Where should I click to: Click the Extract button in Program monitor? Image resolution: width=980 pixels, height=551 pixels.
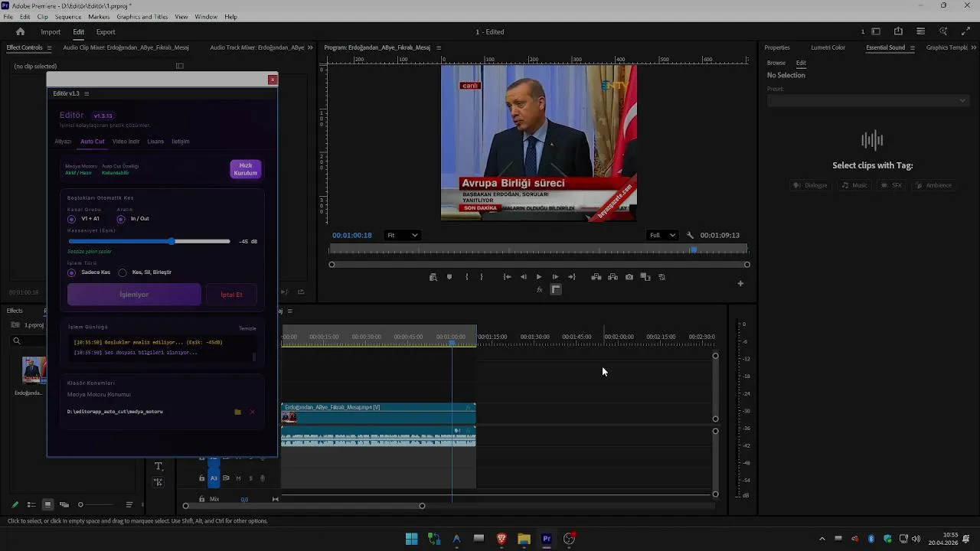point(612,277)
